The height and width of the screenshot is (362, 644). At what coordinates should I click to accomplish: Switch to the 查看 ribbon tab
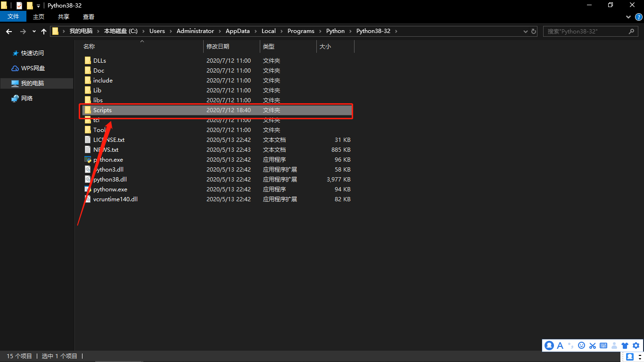pos(89,16)
